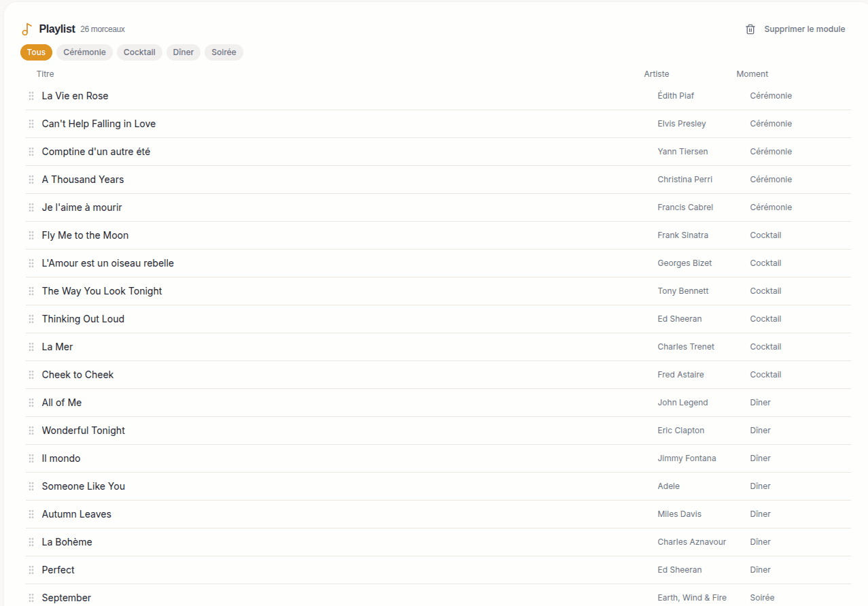Click the trash icon beside Supprimer le module
868x606 pixels.
click(x=750, y=29)
